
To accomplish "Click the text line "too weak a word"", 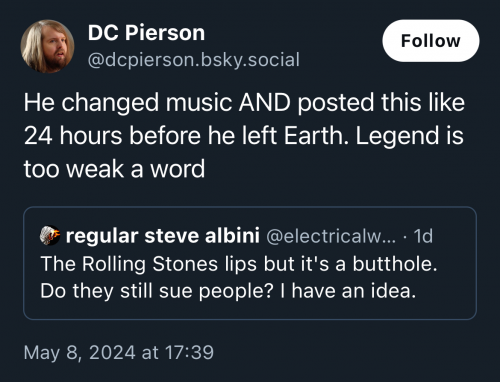I will [x=114, y=169].
